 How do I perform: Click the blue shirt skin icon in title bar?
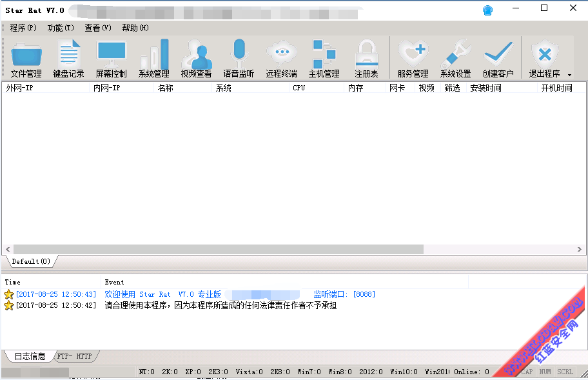coord(487,10)
